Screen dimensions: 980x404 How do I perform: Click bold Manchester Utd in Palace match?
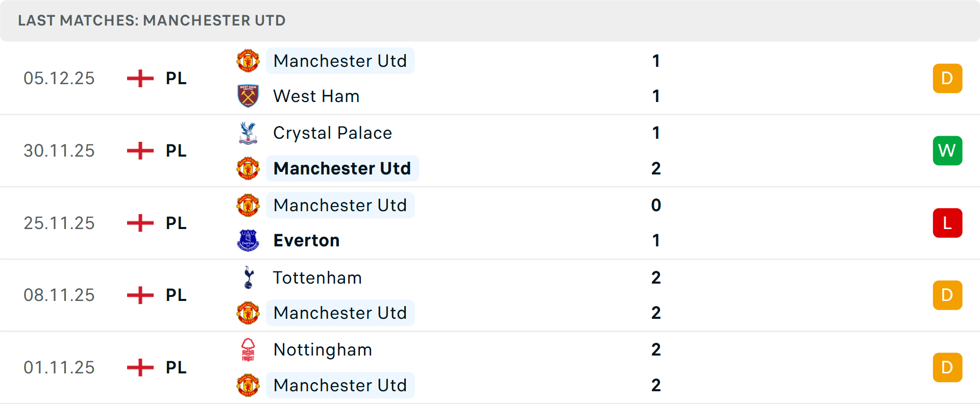[342, 168]
